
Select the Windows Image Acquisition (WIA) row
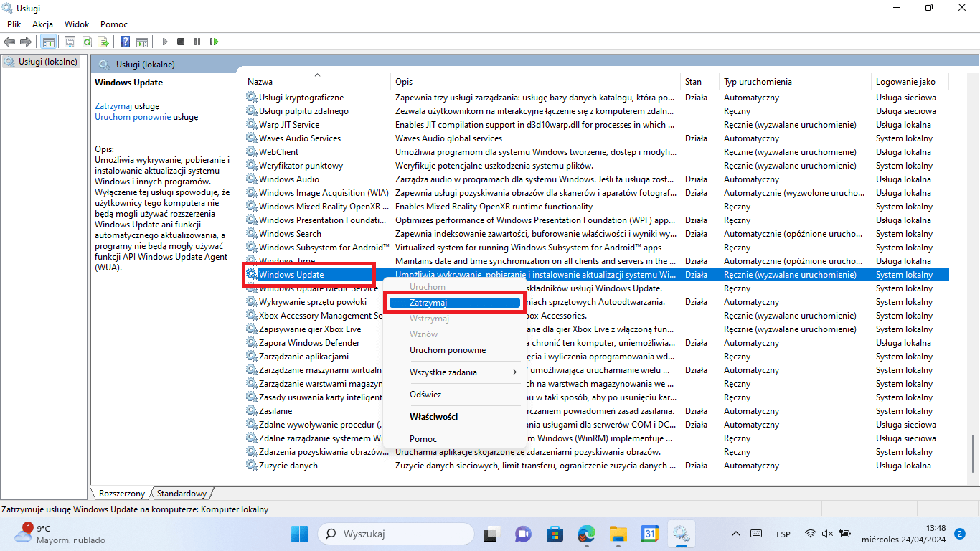(597, 193)
